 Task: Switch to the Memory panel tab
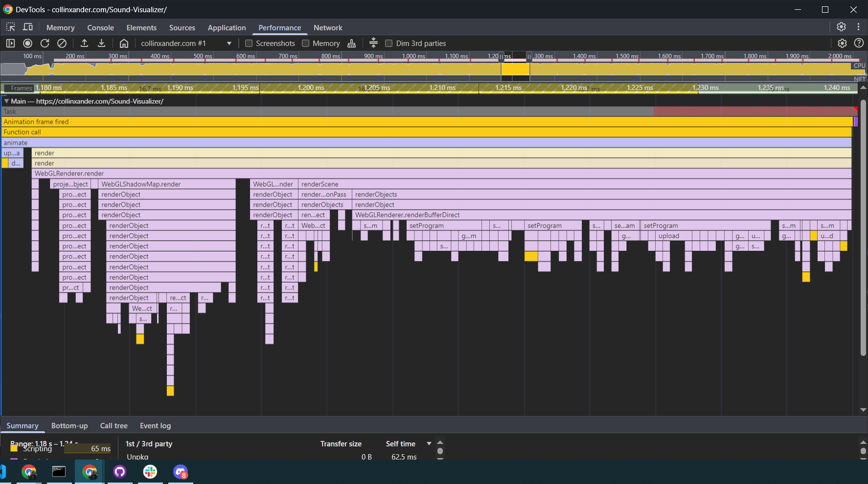click(x=61, y=28)
